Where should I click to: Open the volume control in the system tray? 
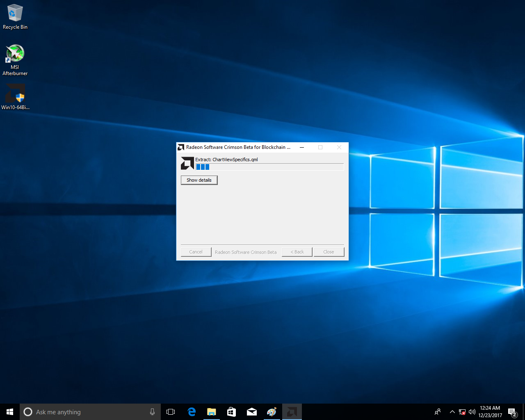click(472, 412)
